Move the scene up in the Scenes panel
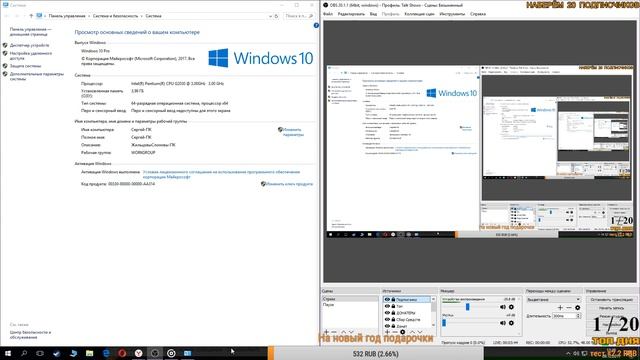This screenshot has width=640, height=360. 343,332
